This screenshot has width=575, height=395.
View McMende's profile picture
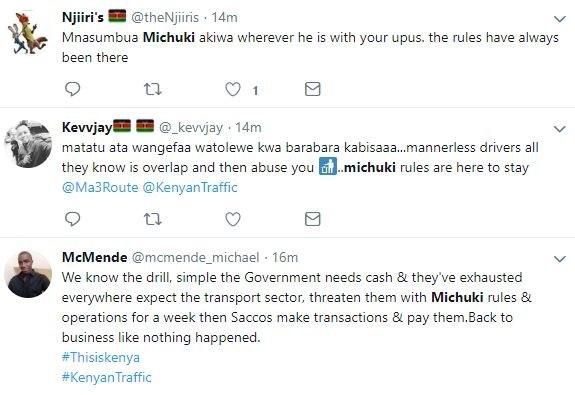click(x=28, y=274)
